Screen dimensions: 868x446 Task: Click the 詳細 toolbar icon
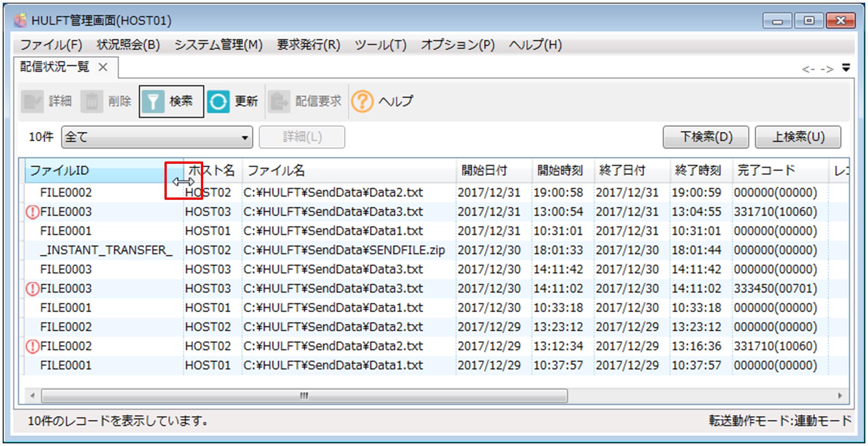tap(32, 102)
